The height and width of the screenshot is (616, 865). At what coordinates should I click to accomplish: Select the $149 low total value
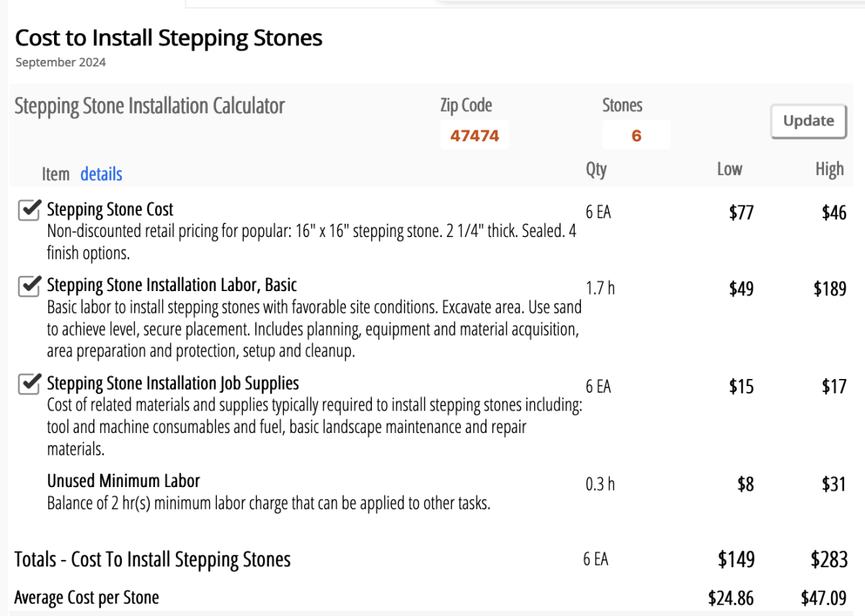pyautogui.click(x=736, y=559)
